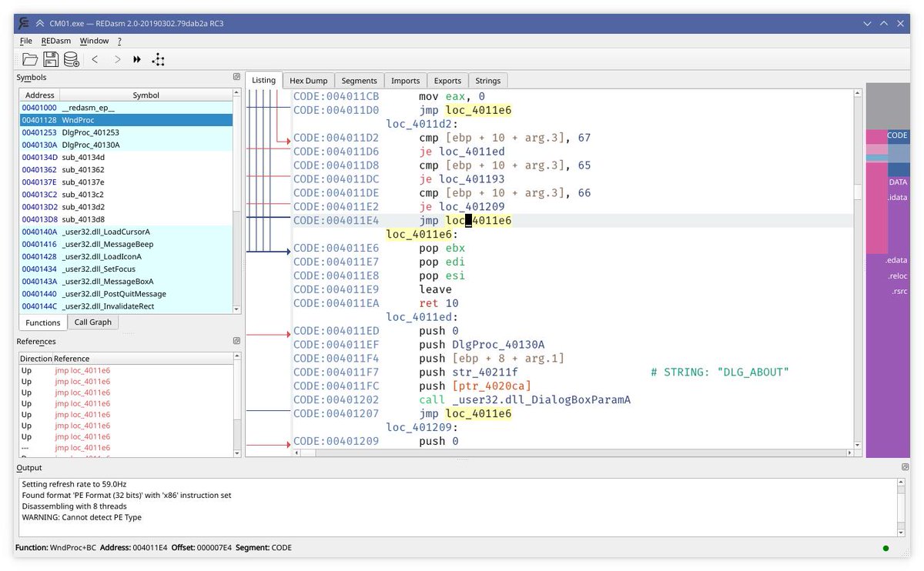Select the sub_4013d8 symbol

[126, 219]
